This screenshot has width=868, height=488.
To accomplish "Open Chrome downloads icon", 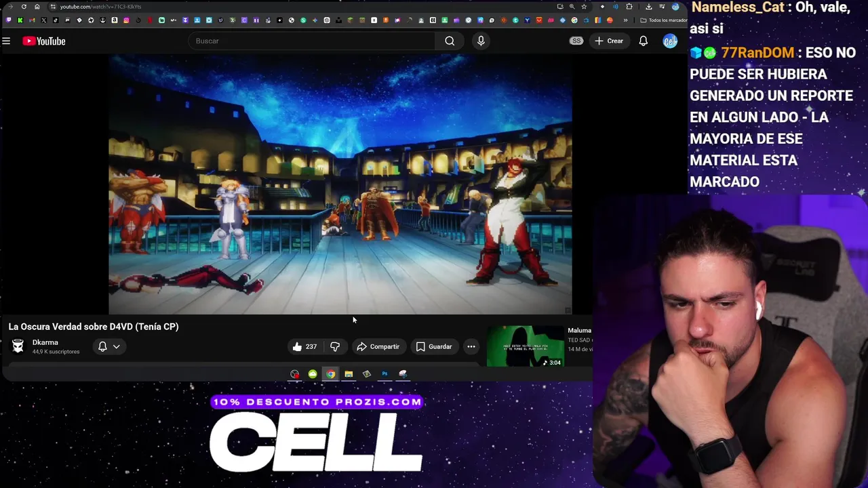I will [649, 7].
